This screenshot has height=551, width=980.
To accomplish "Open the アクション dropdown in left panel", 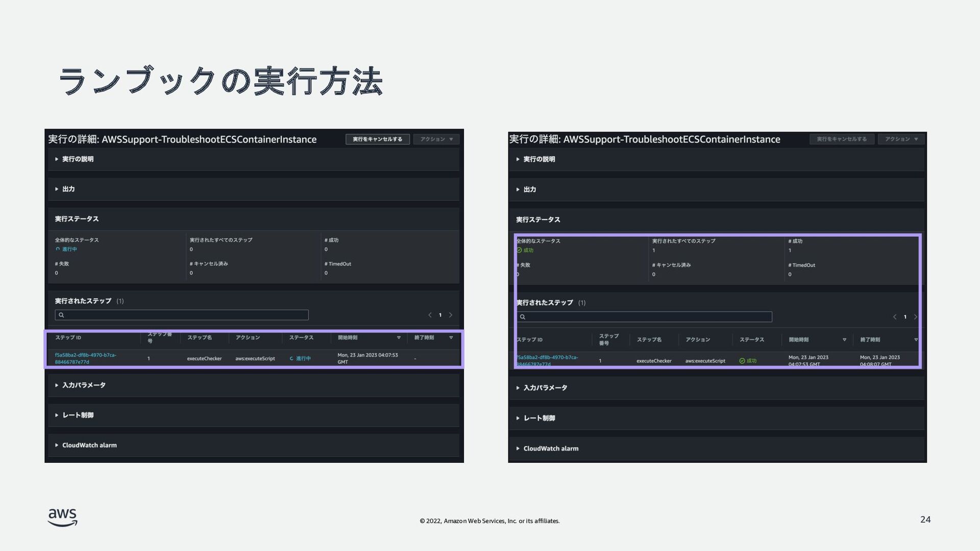I will (x=436, y=139).
